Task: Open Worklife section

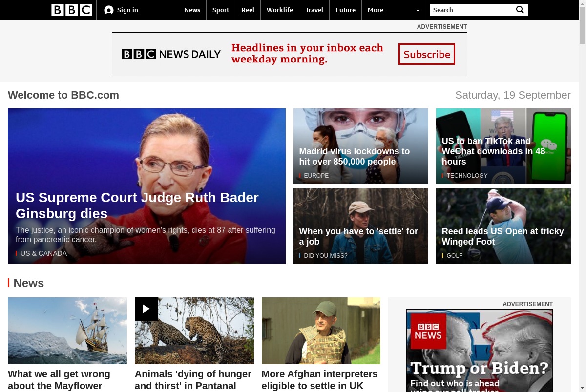Action: click(280, 10)
